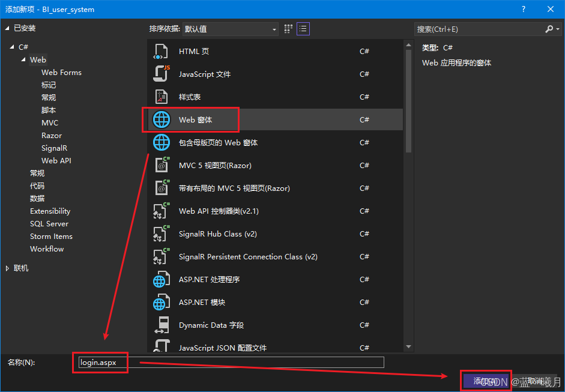The image size is (565, 392).
Task: Expand the 联机 tree node
Action: pyautogui.click(x=7, y=268)
